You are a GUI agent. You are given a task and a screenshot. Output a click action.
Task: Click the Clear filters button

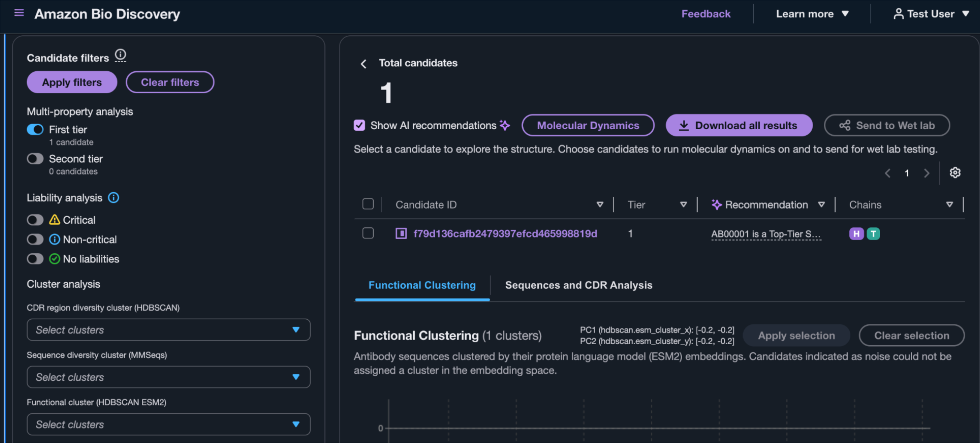tap(170, 82)
